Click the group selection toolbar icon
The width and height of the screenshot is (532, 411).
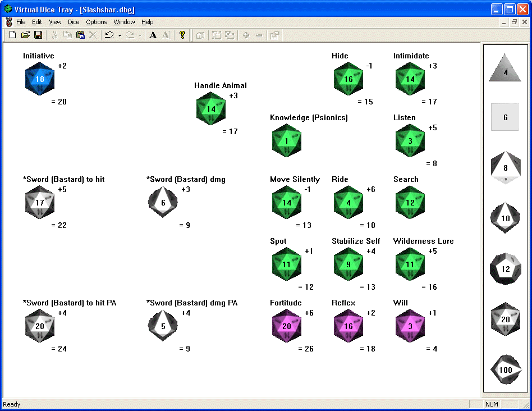click(217, 35)
